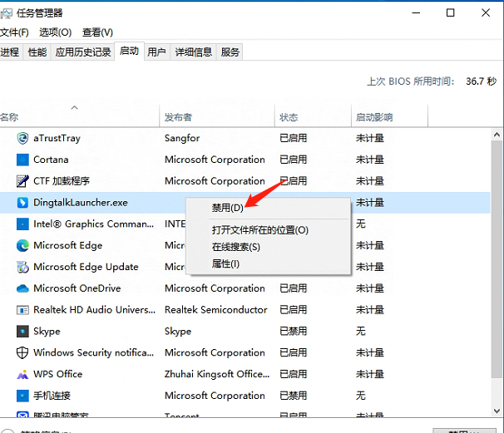The height and width of the screenshot is (433, 504).
Task: Click Zhuhai Kingsoft Office... publisher cell
Action: pyautogui.click(x=217, y=375)
